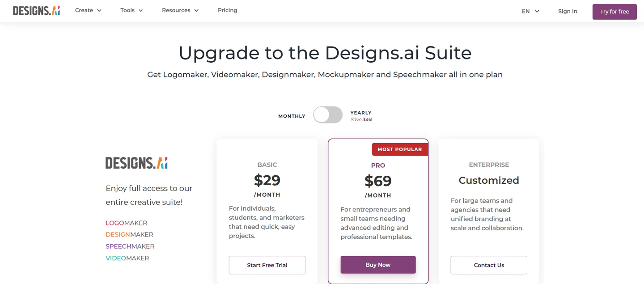Viewport: 644px width, 284px height.
Task: Open the EN language selector
Action: 530,11
